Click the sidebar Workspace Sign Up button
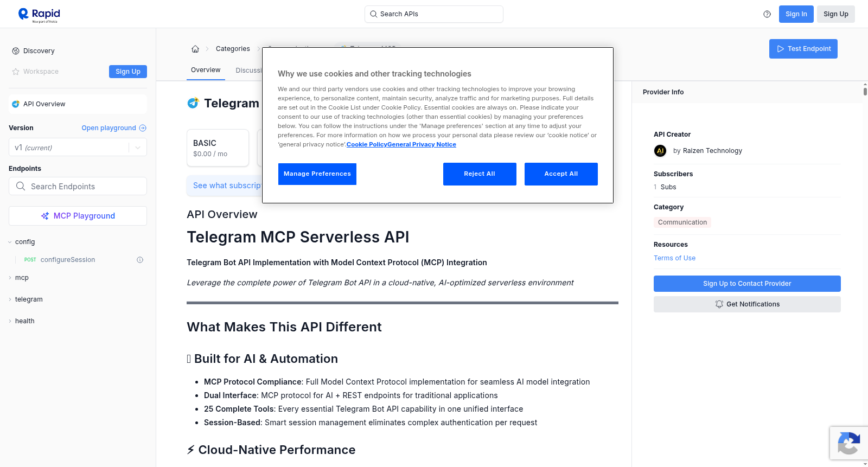The image size is (868, 467). point(128,72)
